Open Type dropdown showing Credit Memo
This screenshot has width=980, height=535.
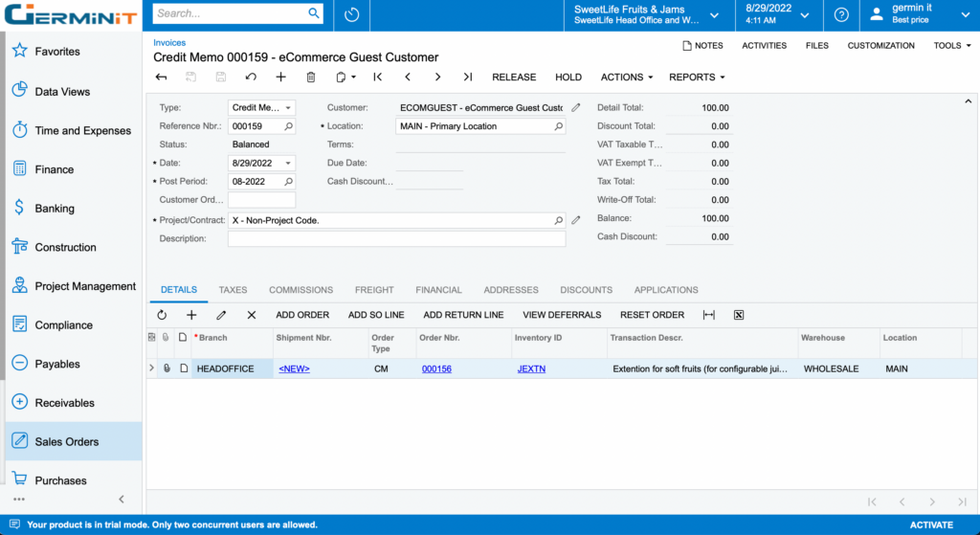click(288, 107)
